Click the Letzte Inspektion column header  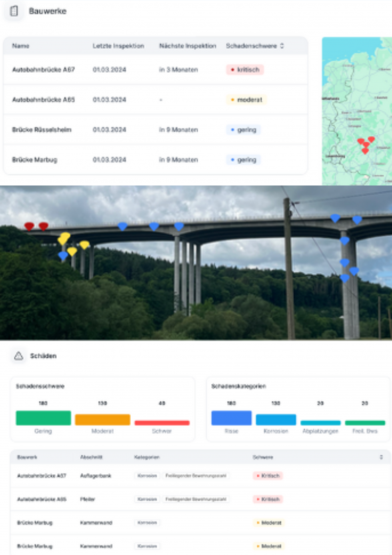[x=118, y=46]
